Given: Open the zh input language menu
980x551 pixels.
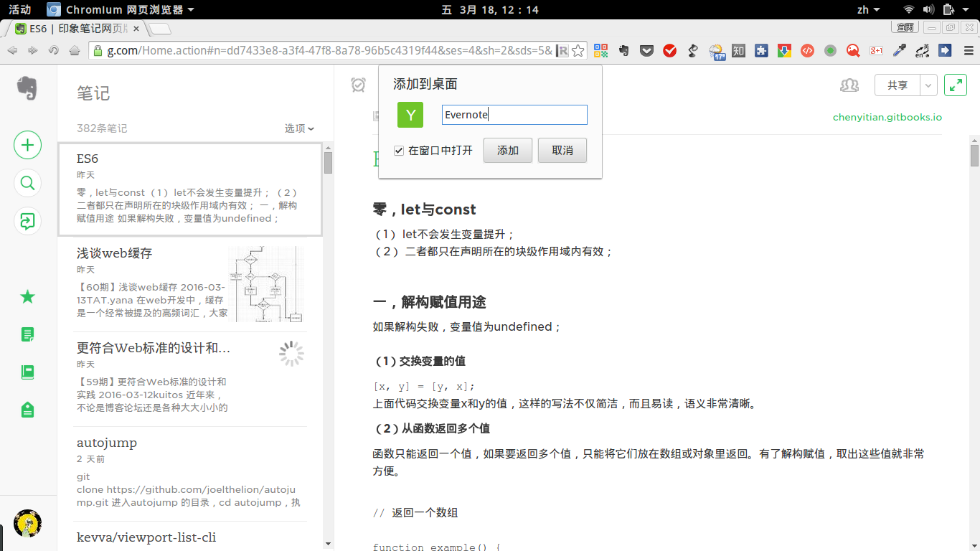Looking at the screenshot, I should pos(869,9).
